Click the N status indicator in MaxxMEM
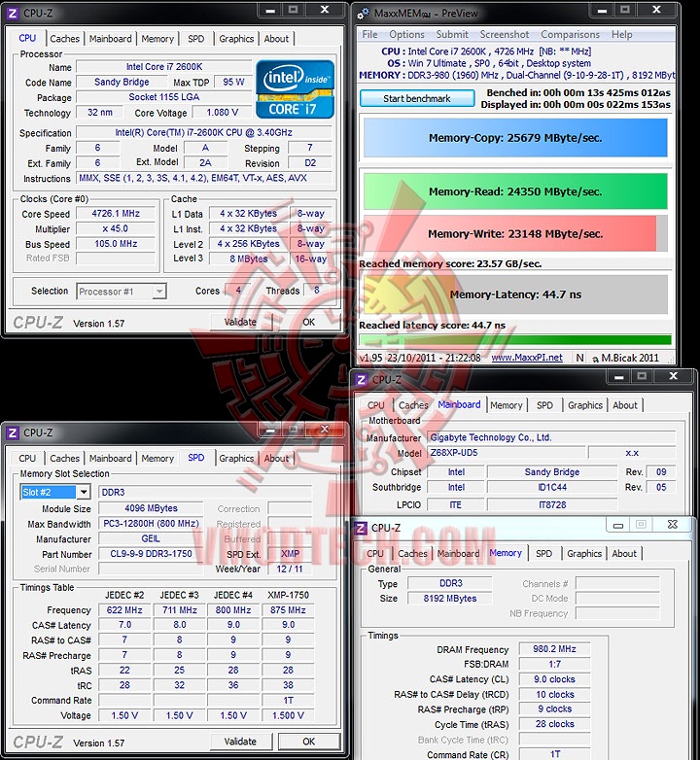Image resolution: width=700 pixels, height=760 pixels. (x=579, y=358)
